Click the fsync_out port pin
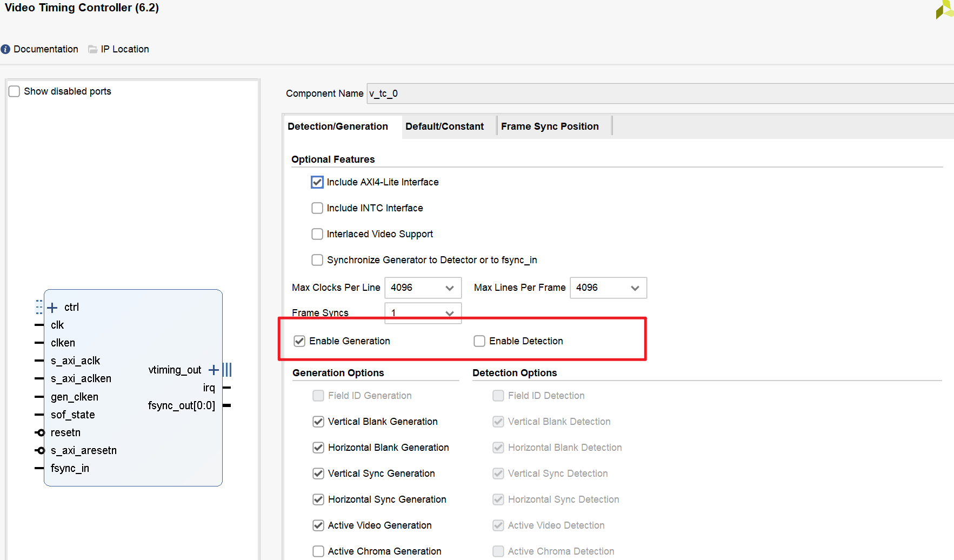 [x=227, y=405]
